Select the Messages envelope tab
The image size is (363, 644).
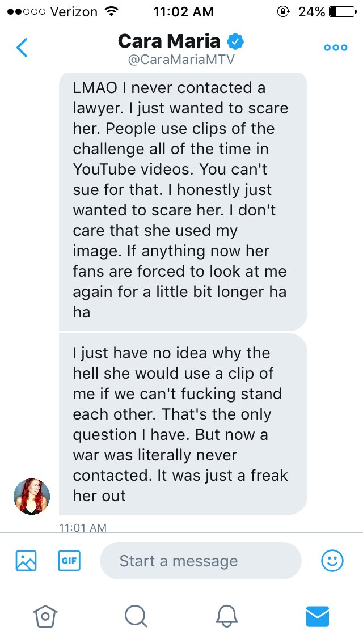point(318,616)
